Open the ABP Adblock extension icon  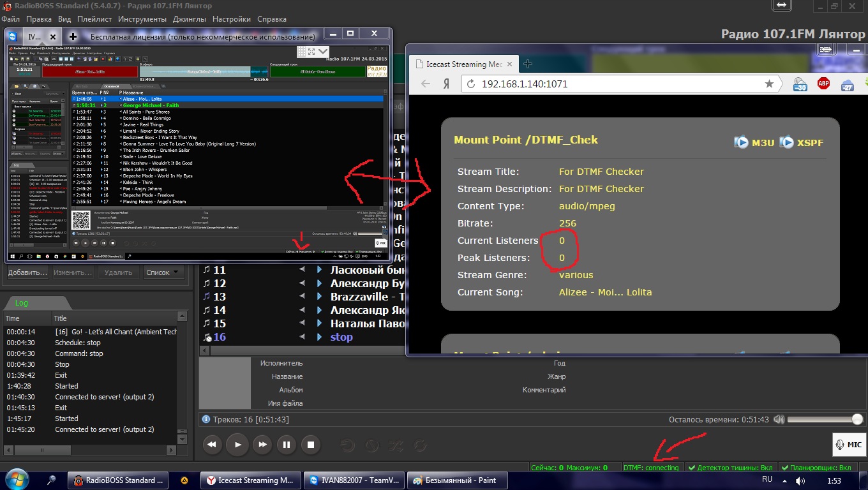(x=823, y=84)
